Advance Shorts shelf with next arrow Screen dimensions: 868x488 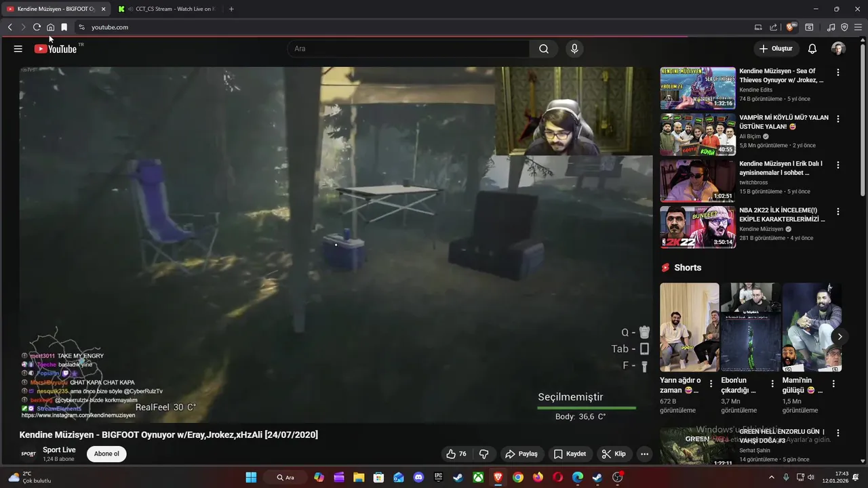pos(840,336)
